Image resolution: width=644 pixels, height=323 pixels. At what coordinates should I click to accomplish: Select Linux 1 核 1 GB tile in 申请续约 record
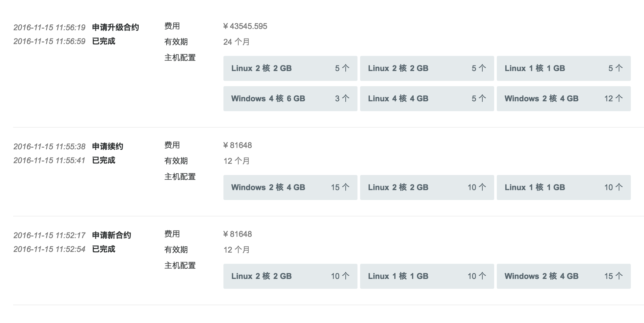click(x=563, y=187)
